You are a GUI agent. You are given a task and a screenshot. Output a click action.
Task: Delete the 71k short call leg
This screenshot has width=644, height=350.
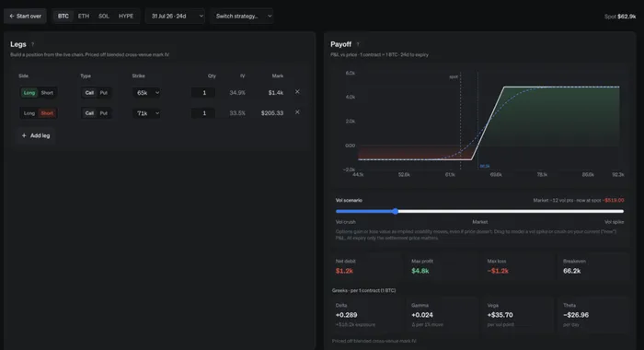click(x=297, y=112)
